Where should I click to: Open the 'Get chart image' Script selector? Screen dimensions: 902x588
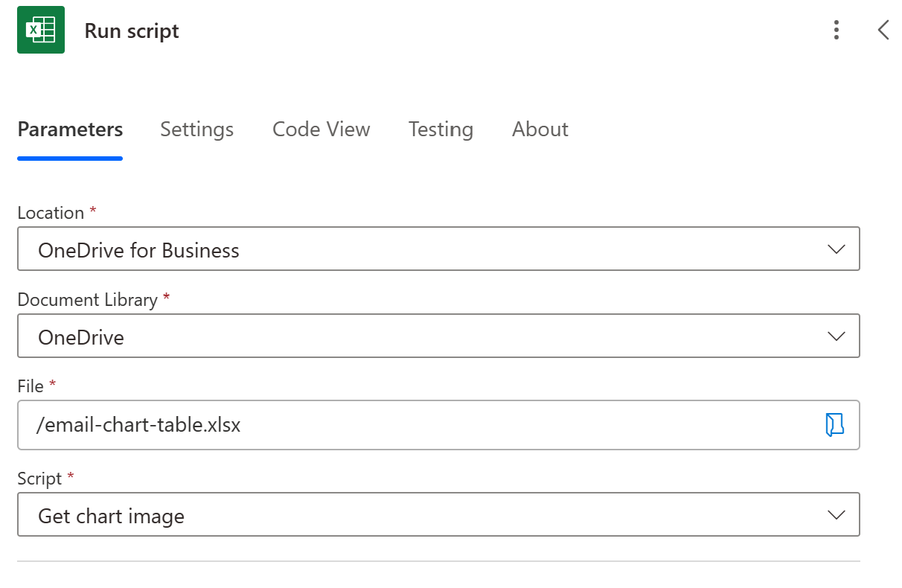click(x=372, y=514)
